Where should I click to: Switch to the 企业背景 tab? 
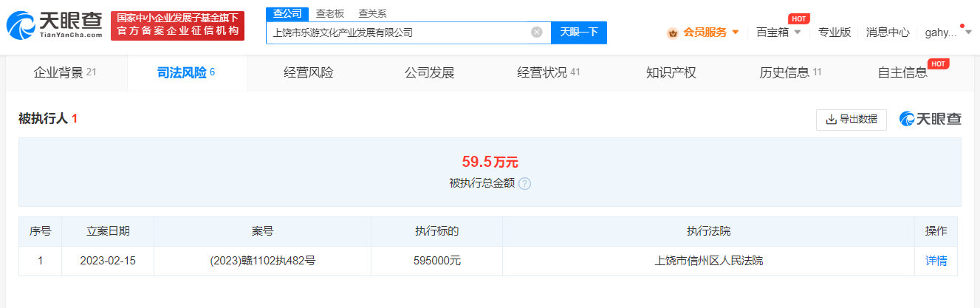65,72
